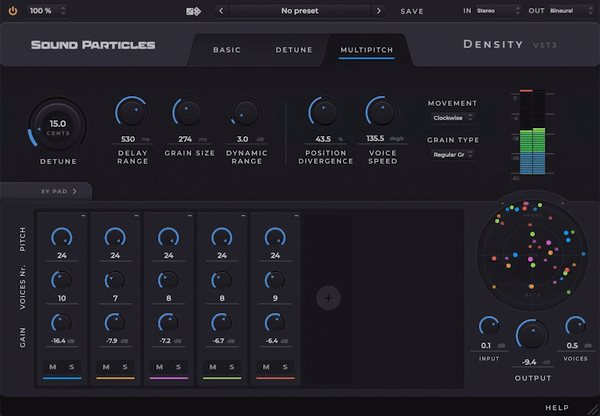Click the Save preset button
The height and width of the screenshot is (416, 600).
412,11
